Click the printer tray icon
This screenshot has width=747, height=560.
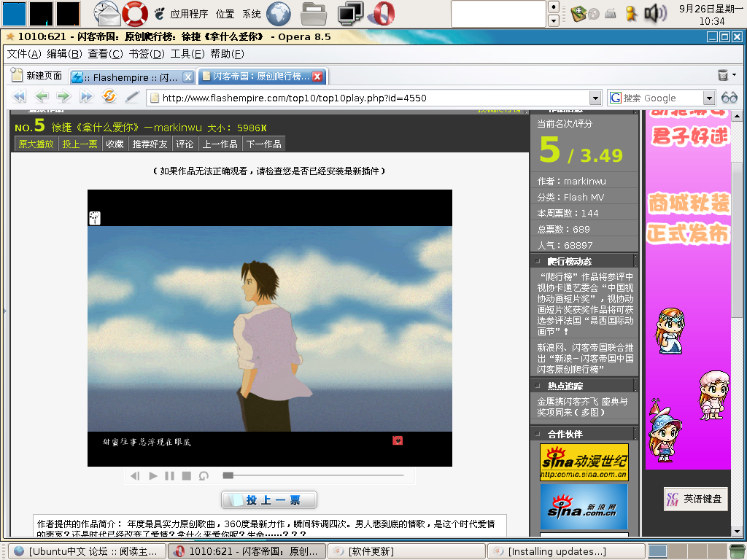[x=611, y=14]
